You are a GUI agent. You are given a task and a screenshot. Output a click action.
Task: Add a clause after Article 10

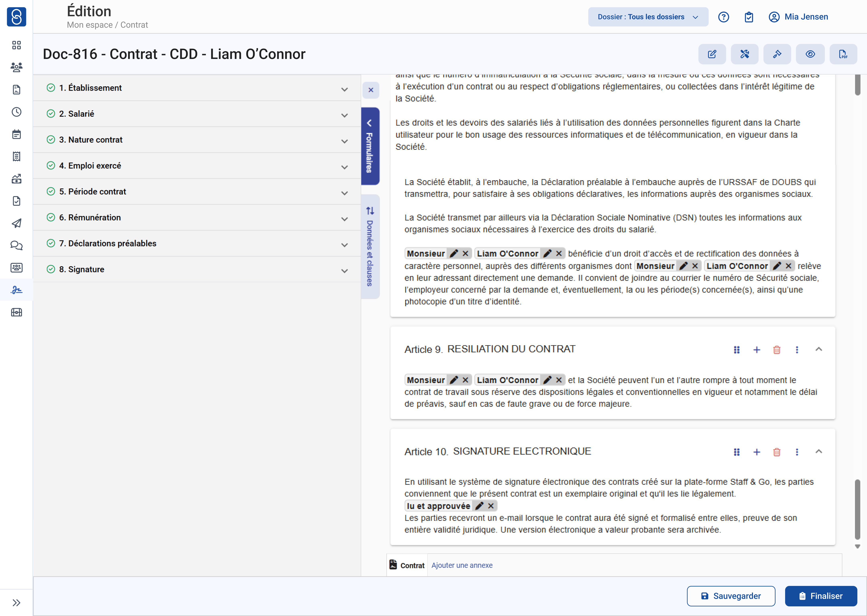pyautogui.click(x=757, y=452)
